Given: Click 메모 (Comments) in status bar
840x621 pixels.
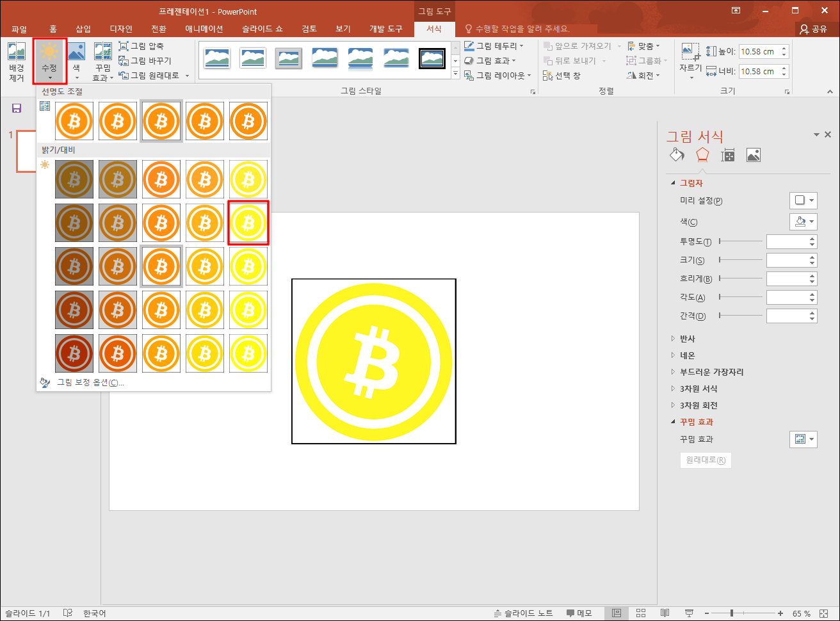Looking at the screenshot, I should pyautogui.click(x=579, y=613).
